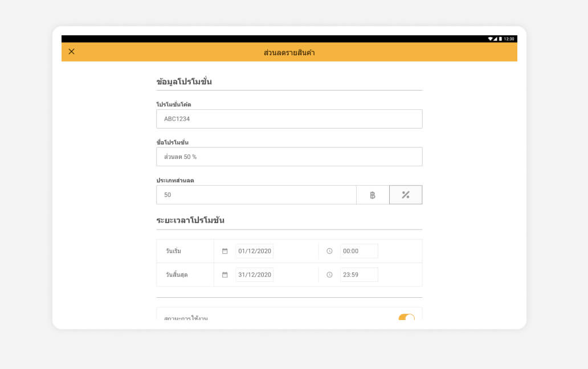Open the start date picker showing 01/12/2020
Image resolution: width=588 pixels, height=369 pixels.
255,251
